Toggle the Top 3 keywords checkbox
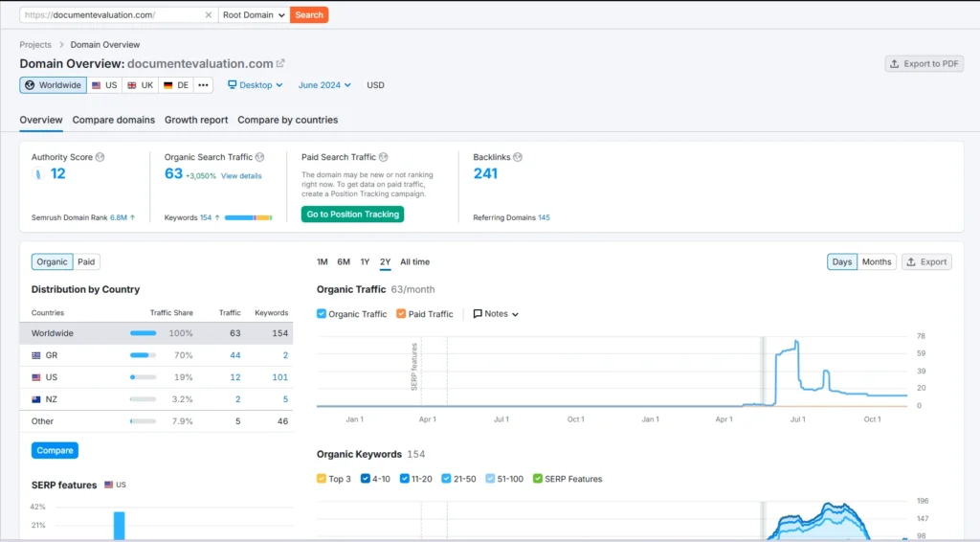980x542 pixels. 322,479
